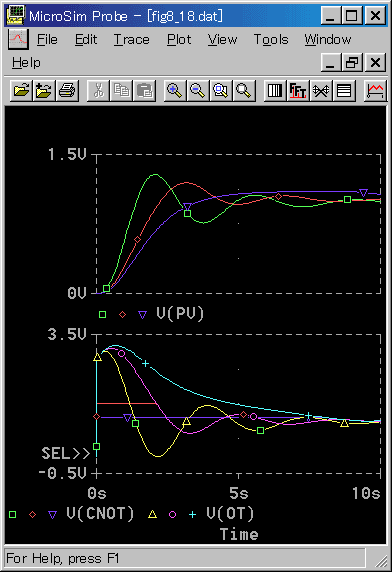Toggle the FFT Fourier transform button

tap(298, 90)
